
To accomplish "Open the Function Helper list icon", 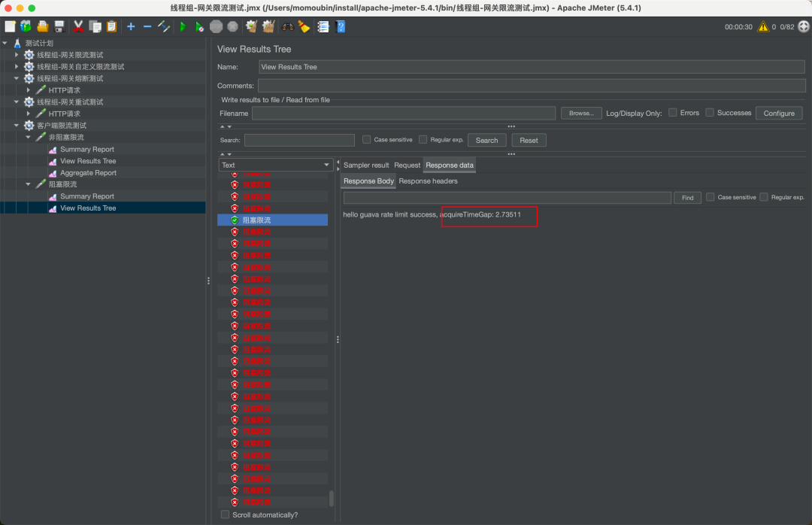I will tap(323, 26).
